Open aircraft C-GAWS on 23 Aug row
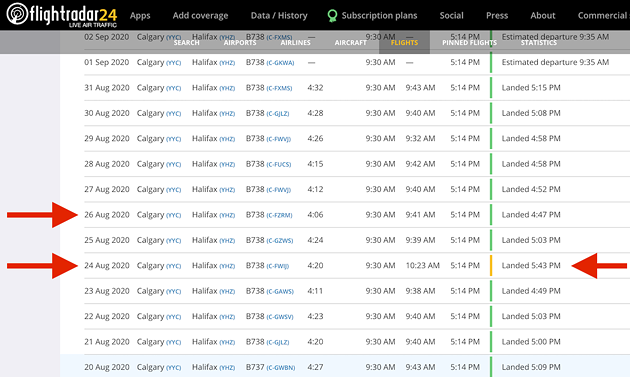This screenshot has height=377, width=630. pyautogui.click(x=280, y=291)
